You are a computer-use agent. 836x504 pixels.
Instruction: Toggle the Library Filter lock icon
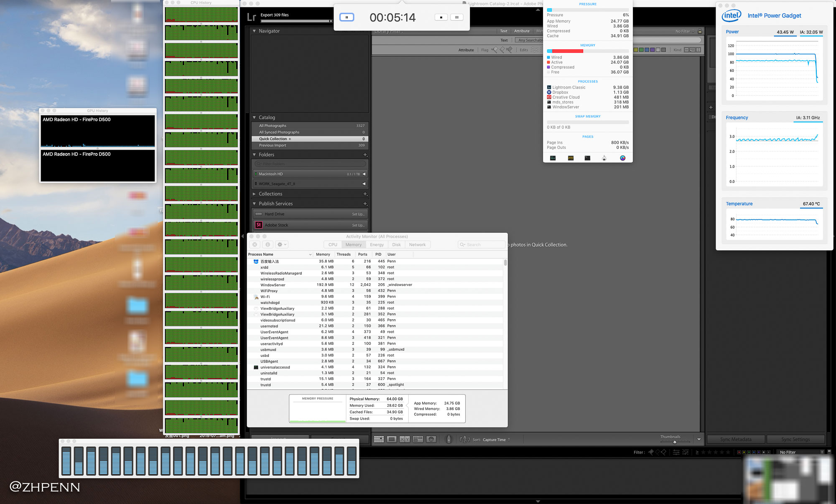(700, 31)
